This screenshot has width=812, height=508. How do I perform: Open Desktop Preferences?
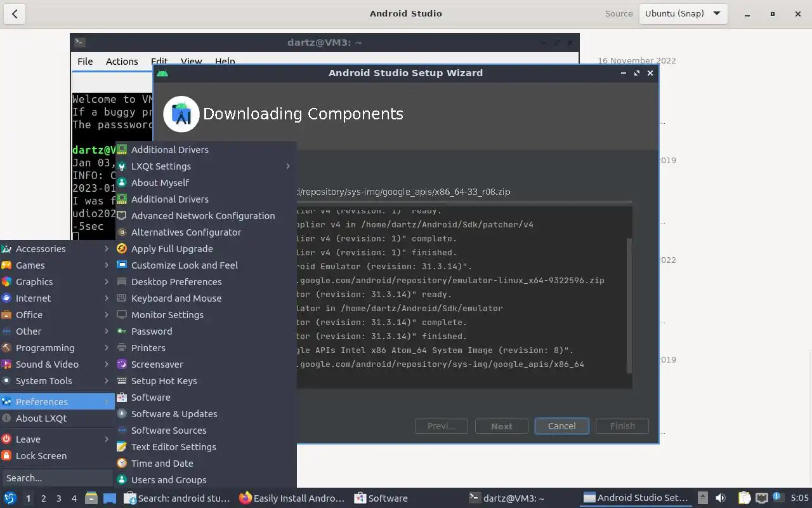coord(206,281)
